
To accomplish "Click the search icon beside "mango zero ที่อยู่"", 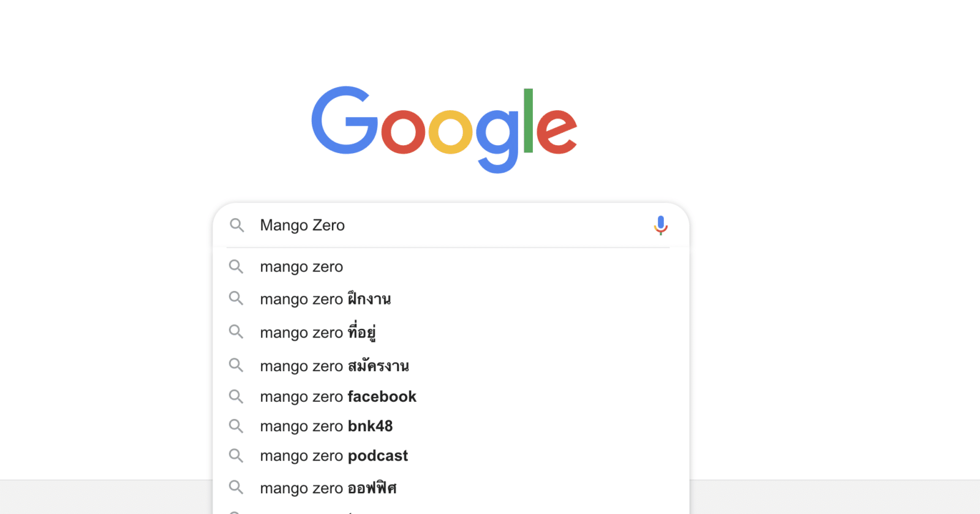I will point(236,332).
